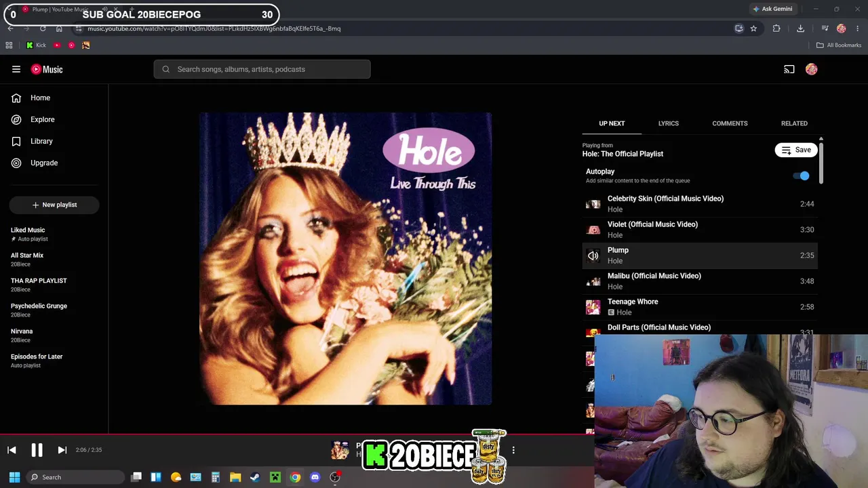Viewport: 868px width, 488px height.
Task: Switch to the Comments tab
Action: (730, 123)
